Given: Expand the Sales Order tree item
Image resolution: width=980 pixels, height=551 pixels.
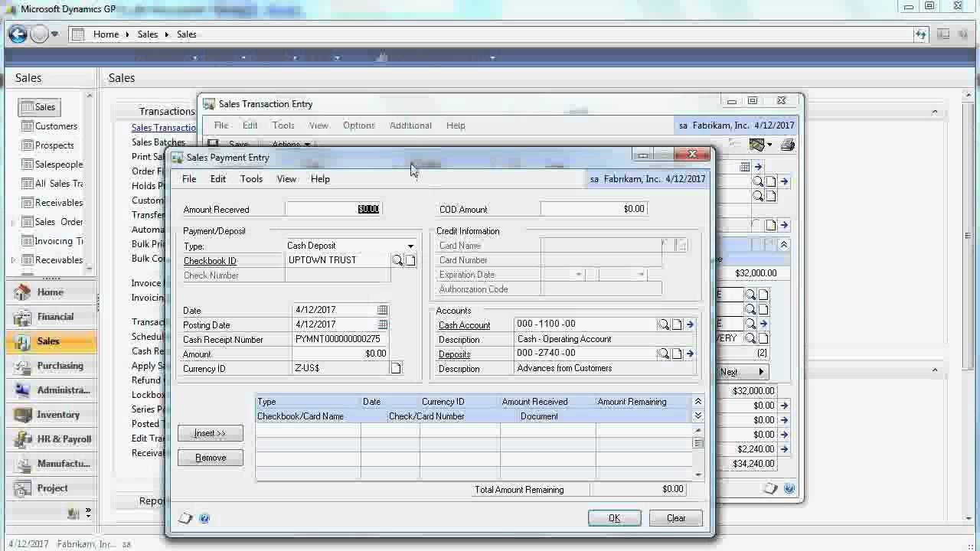Looking at the screenshot, I should [13, 223].
